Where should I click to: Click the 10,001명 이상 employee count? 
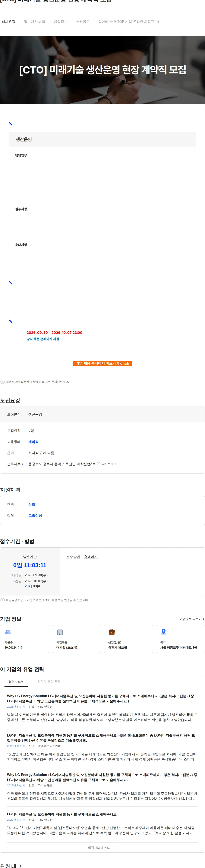14,647
